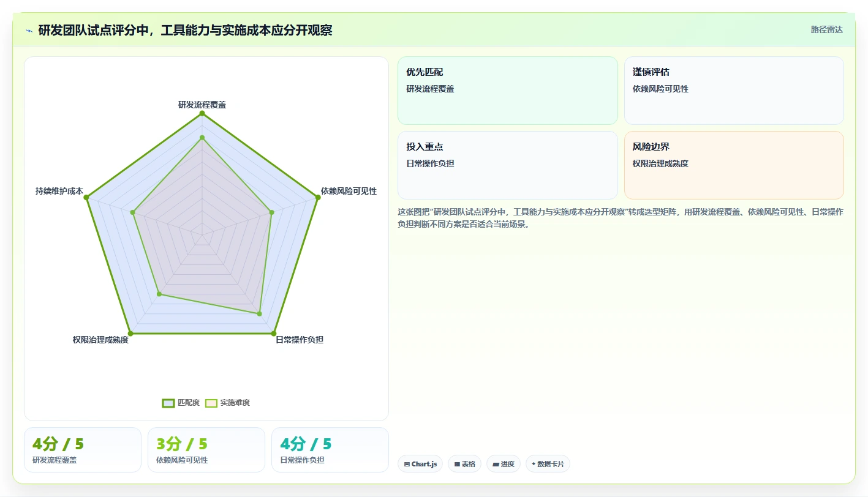Toggle the 匹配度 series in the legend

(181, 403)
